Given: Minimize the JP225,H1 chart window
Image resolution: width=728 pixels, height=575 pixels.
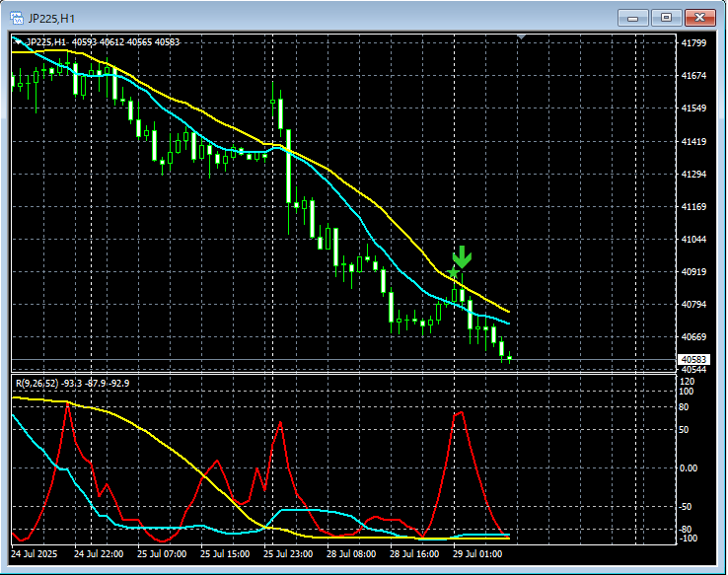Looking at the screenshot, I should click(x=632, y=17).
